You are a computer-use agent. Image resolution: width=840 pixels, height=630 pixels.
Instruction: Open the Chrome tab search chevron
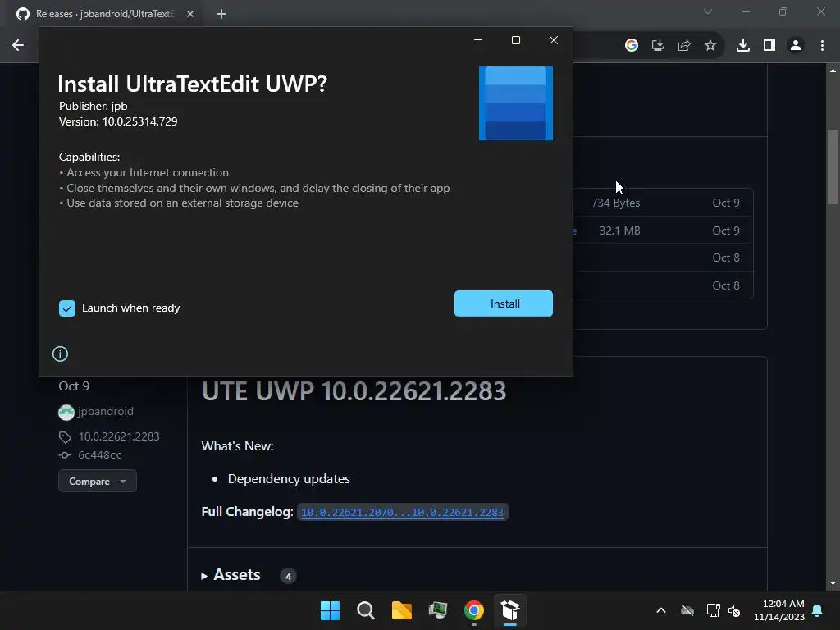pos(708,11)
